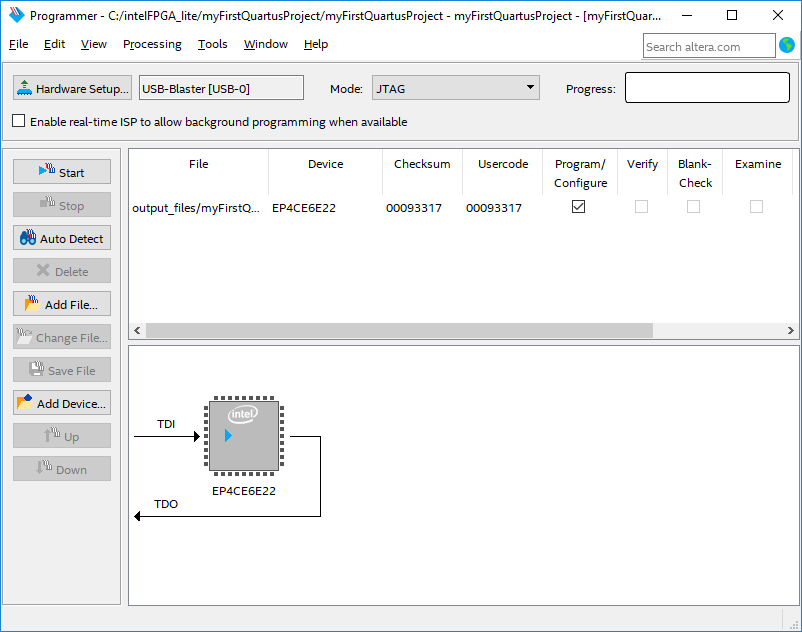Toggle the Verify checkbox for EP4CE6E22

click(641, 207)
